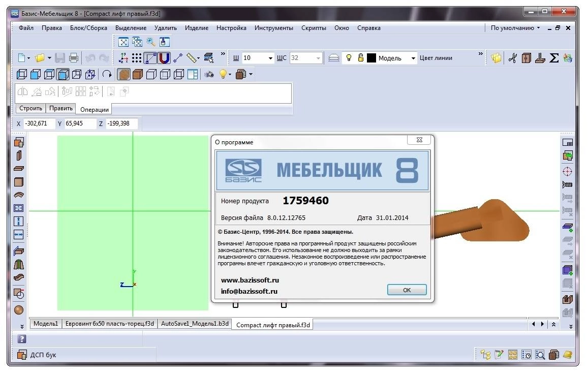The image size is (588, 376).
Task: Click the cabinet wardrobe module icon
Action: click(527, 58)
